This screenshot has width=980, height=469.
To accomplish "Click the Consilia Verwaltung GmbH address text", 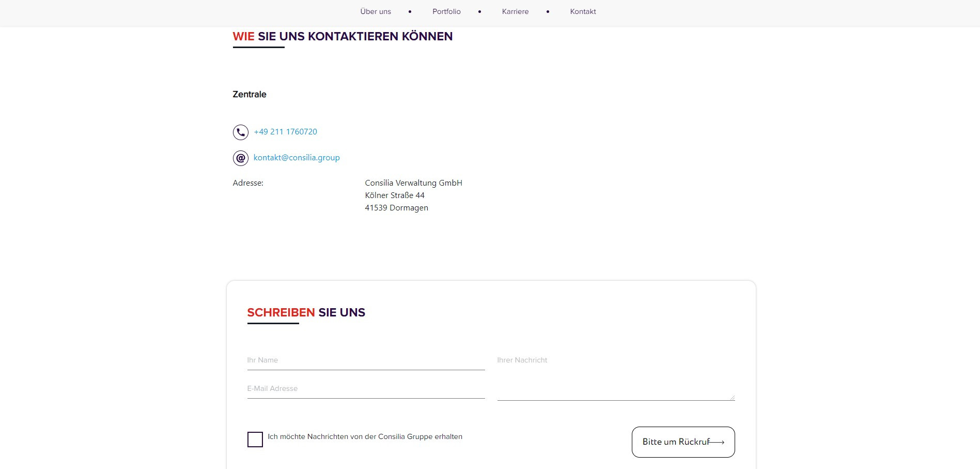I will point(413,183).
